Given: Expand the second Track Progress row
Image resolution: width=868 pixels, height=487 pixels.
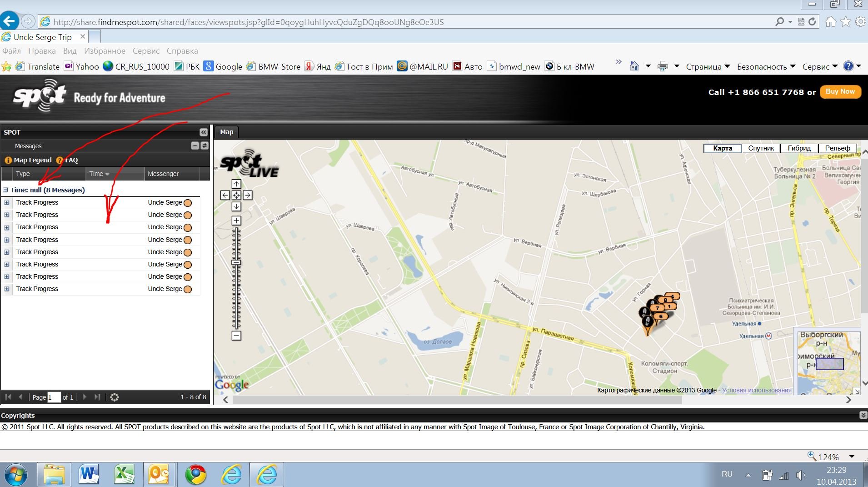Looking at the screenshot, I should [x=7, y=215].
